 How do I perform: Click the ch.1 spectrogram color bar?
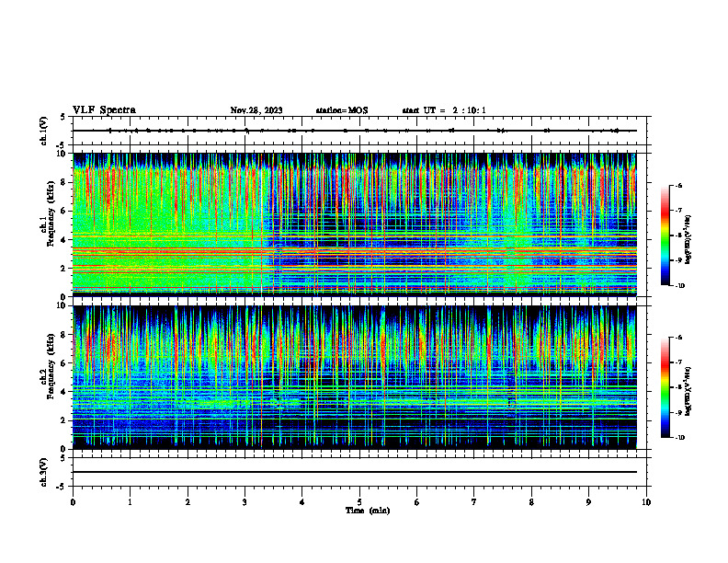tap(665, 236)
